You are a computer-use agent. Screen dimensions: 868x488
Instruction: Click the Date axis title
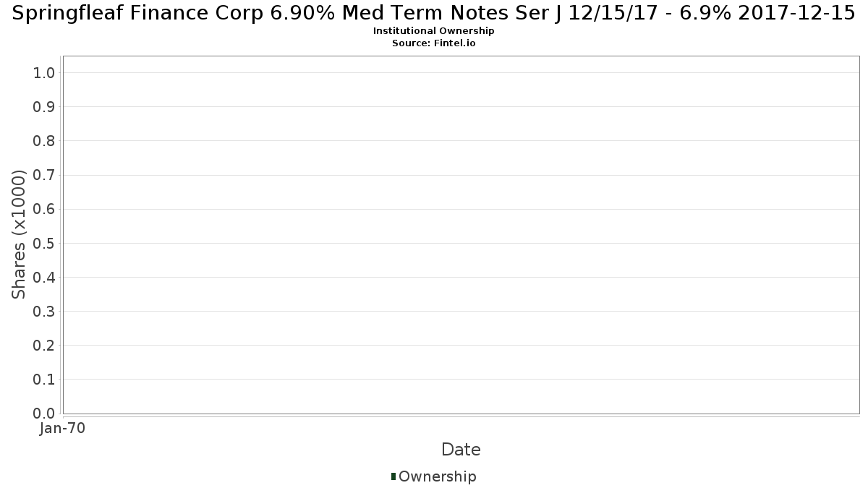(461, 450)
